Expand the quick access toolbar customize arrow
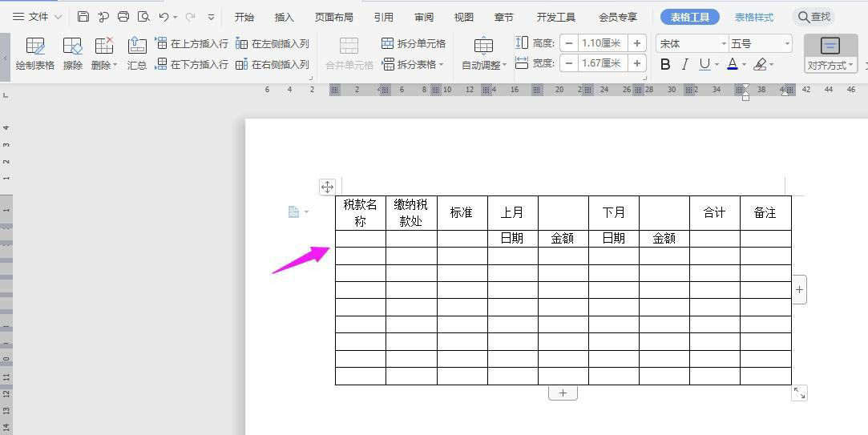Image resolution: width=868 pixels, height=435 pixels. tap(211, 17)
